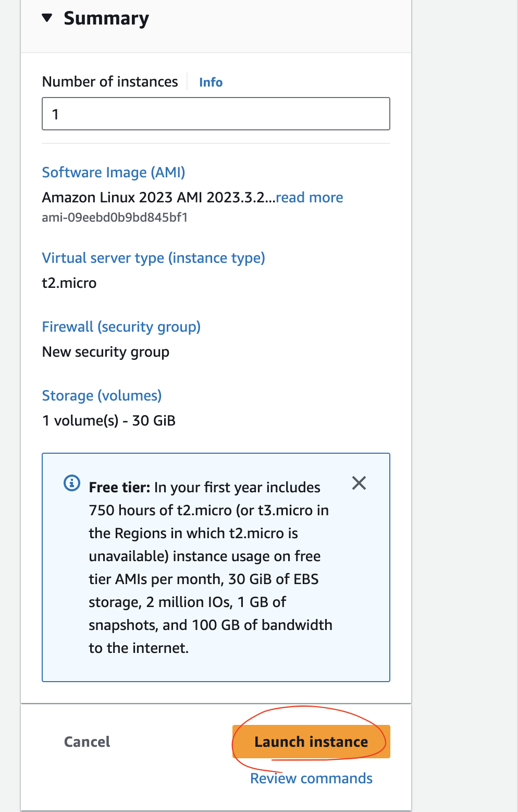
Task: Expand AMI description with read more
Action: (310, 198)
